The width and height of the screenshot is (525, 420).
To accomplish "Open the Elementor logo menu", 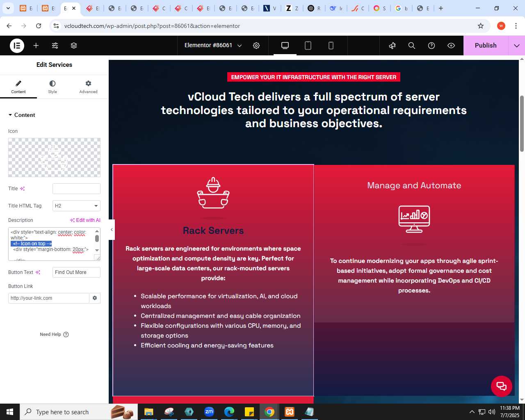I will point(17,46).
